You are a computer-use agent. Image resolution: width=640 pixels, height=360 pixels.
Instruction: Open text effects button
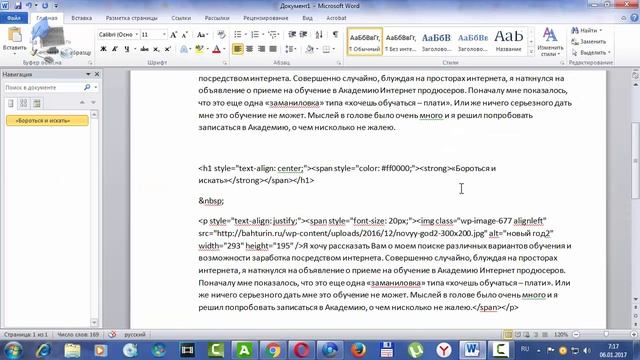184,49
